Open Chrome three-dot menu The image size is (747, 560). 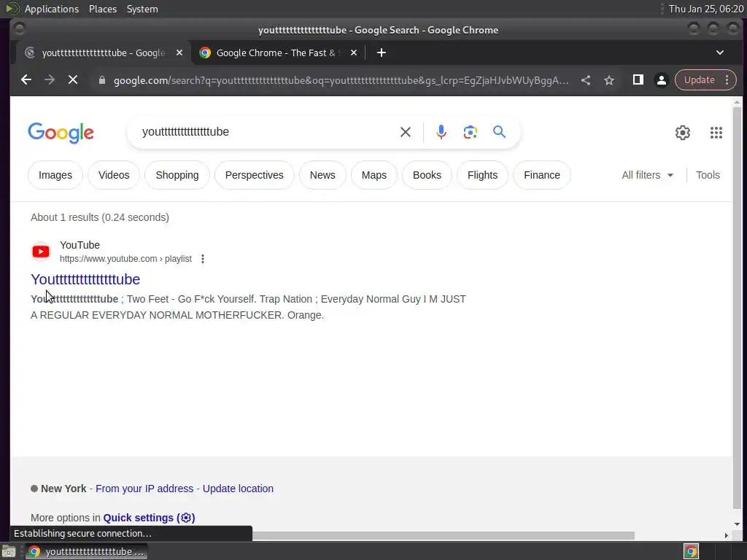coord(727,80)
